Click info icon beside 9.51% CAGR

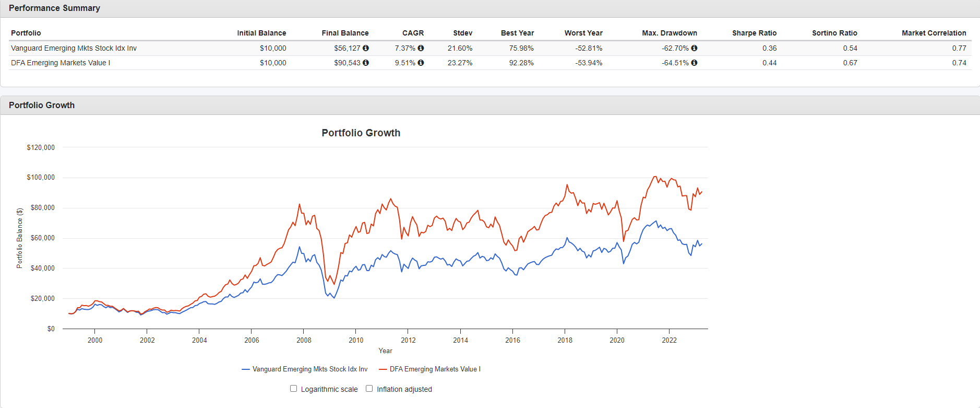[x=421, y=63]
